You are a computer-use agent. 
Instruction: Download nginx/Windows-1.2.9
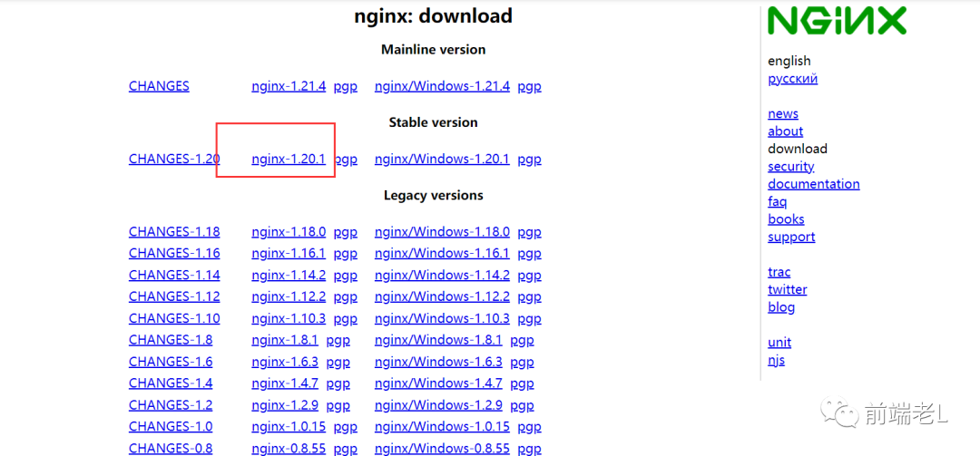[x=438, y=404]
